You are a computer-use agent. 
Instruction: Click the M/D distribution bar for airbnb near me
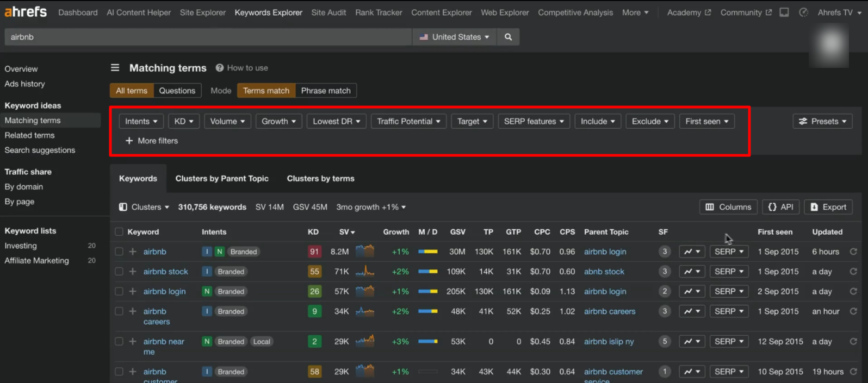coord(428,342)
